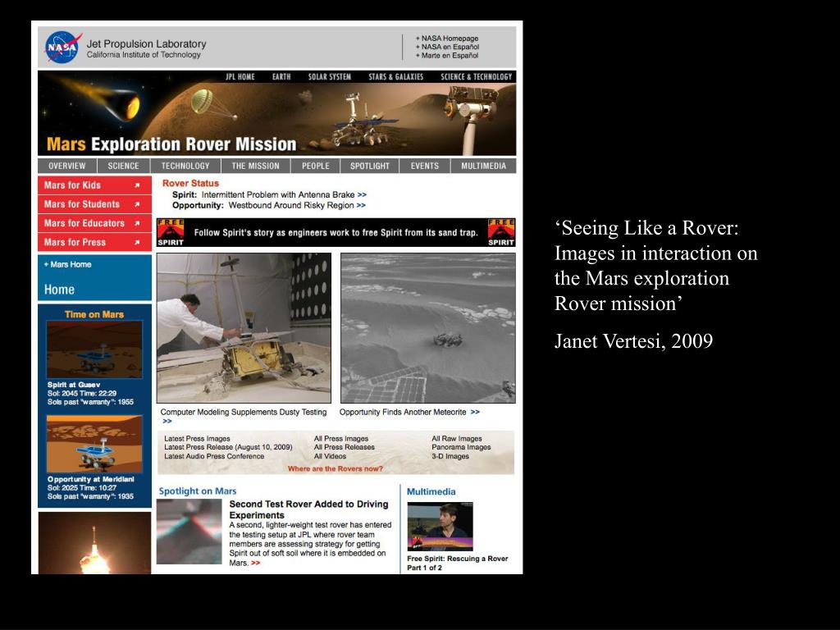
Task: Click the Mars for Kids button
Action: (x=95, y=185)
